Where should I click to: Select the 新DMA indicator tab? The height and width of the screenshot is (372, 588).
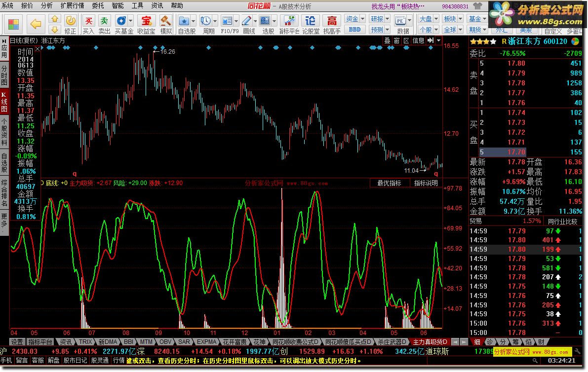pyautogui.click(x=108, y=341)
